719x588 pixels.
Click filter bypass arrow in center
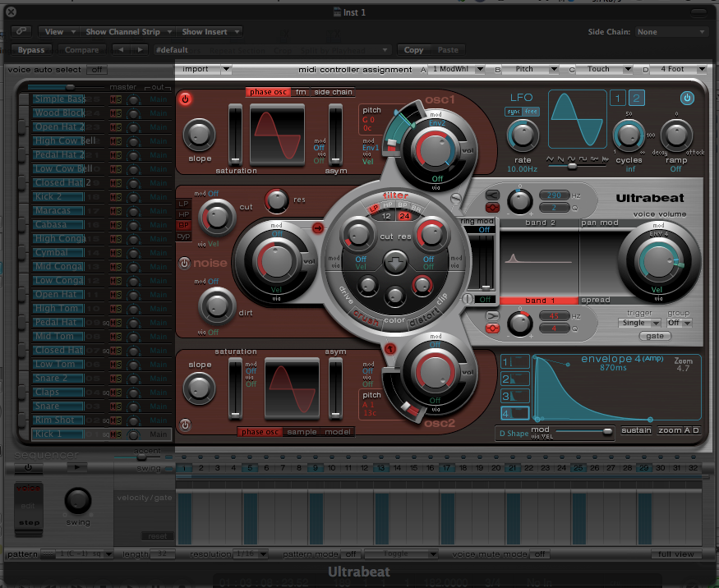[x=394, y=264]
